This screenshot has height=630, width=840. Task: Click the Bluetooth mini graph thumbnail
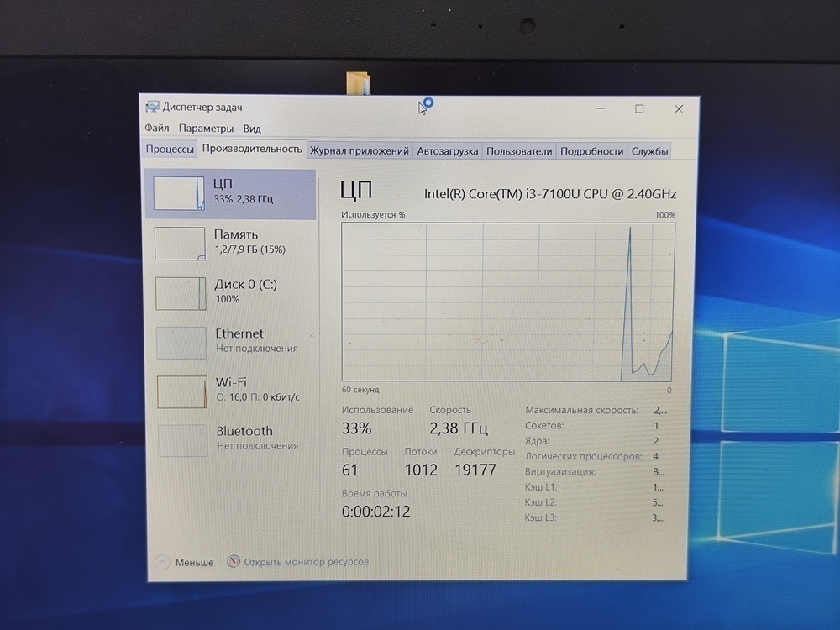tap(182, 440)
